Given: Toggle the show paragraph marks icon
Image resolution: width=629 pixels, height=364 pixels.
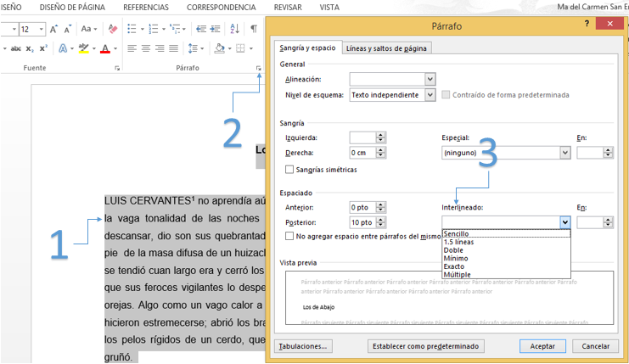Looking at the screenshot, I should (x=254, y=29).
